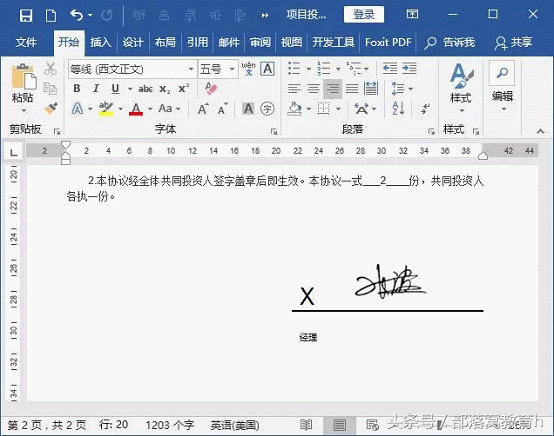Add a character border (boxed A)
The width and height of the screenshot is (554, 436).
click(267, 69)
